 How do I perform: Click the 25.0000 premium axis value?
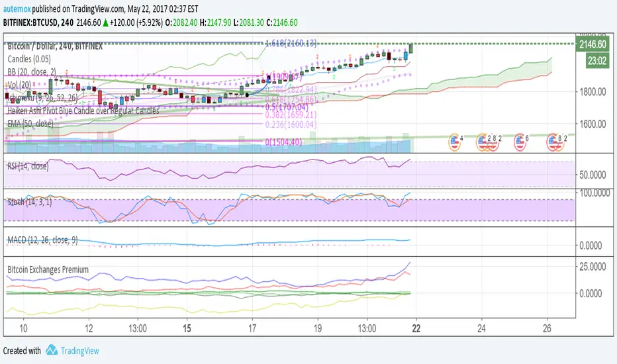click(593, 267)
